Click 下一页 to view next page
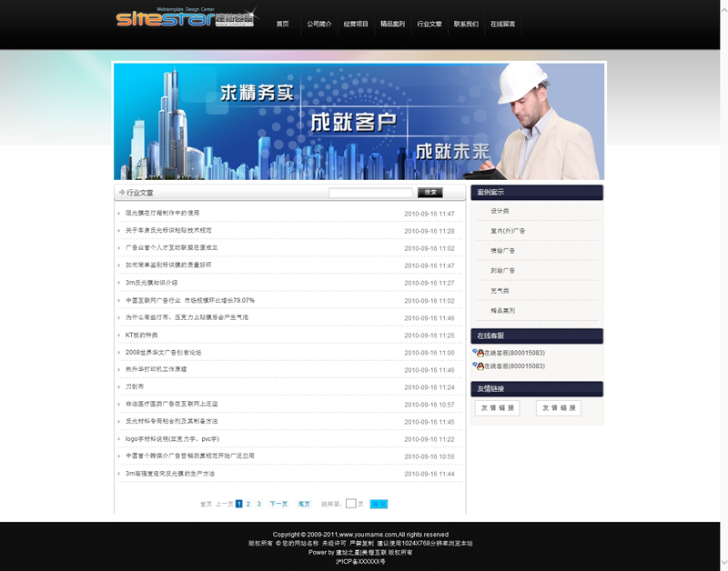 [x=278, y=504]
